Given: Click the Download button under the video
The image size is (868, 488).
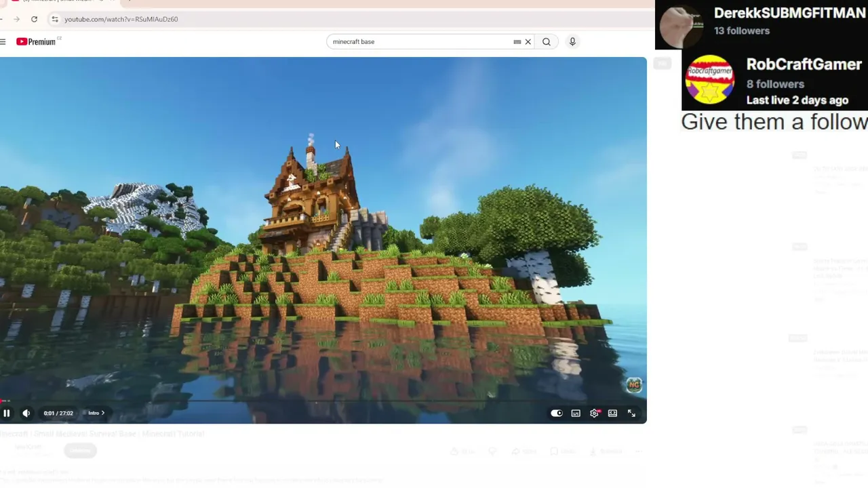Looking at the screenshot, I should pyautogui.click(x=605, y=451).
